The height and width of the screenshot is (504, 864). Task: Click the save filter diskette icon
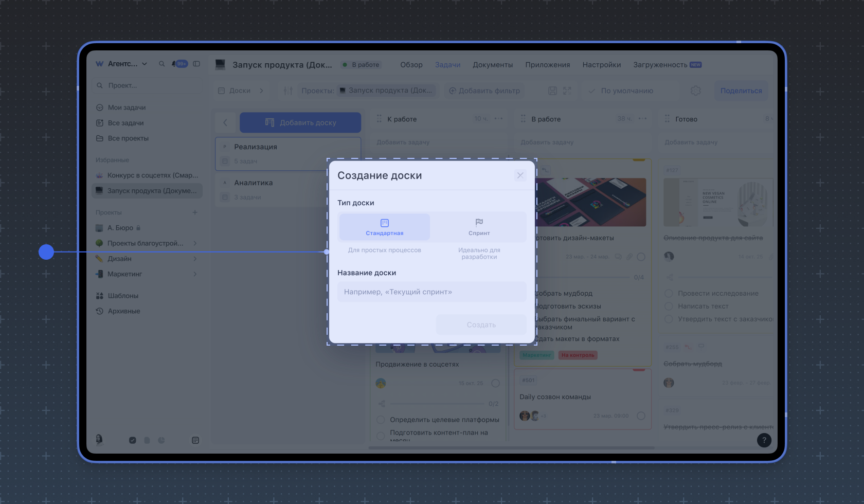pos(552,91)
